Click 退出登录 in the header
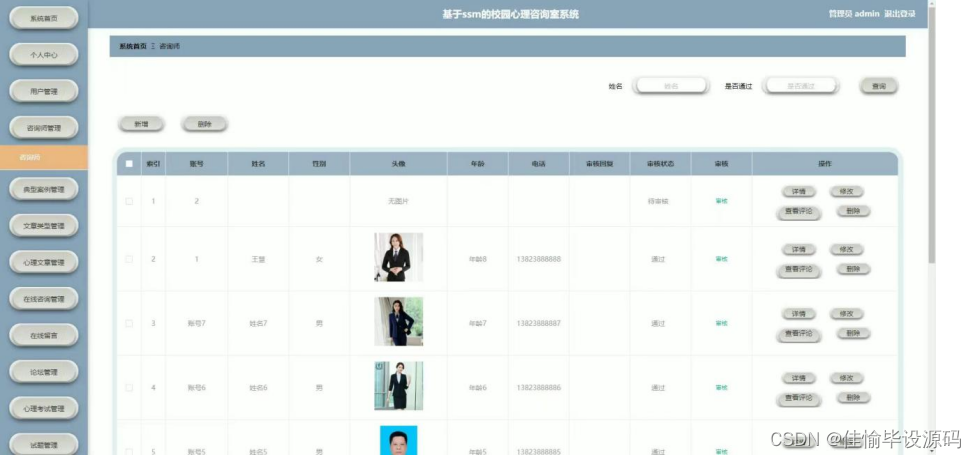 tap(899, 14)
